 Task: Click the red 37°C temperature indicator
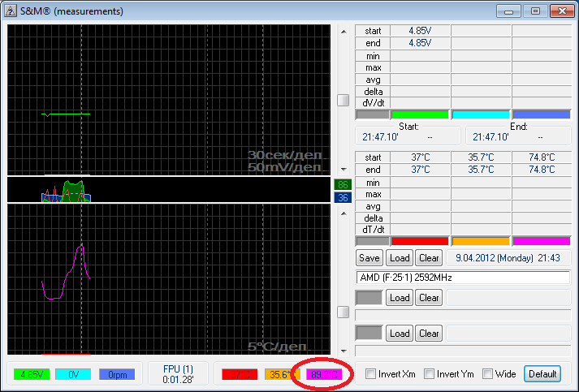(x=240, y=375)
